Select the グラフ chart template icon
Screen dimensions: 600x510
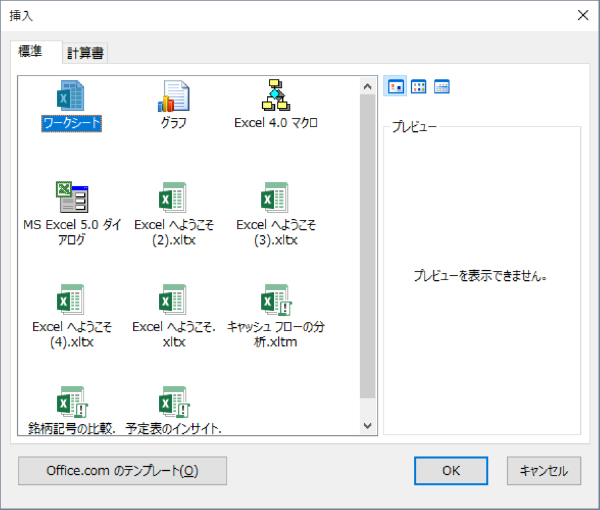(173, 96)
